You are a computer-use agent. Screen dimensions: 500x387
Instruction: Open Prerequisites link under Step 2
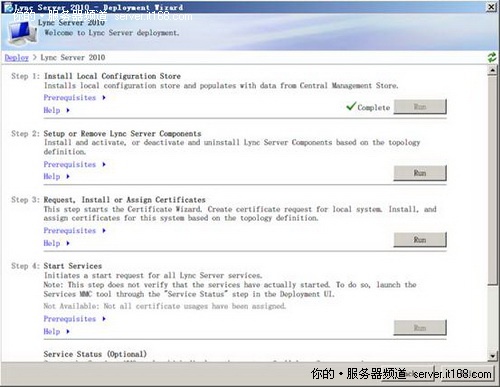70,164
